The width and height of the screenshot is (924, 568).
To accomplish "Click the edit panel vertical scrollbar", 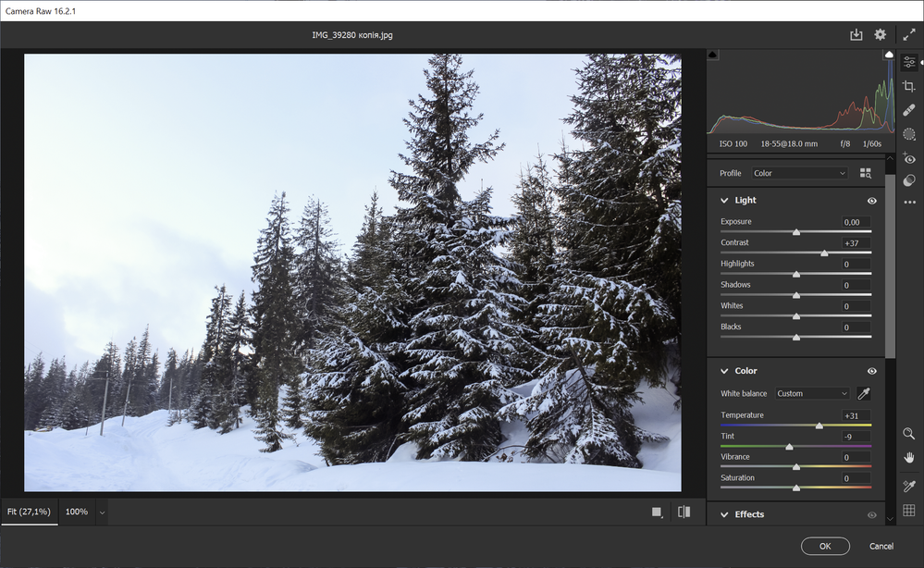I will click(890, 265).
